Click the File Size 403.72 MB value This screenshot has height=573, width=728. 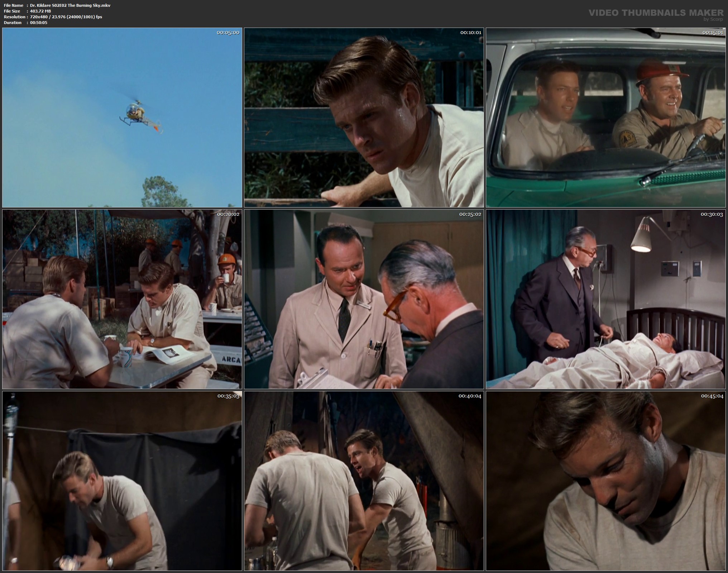(40, 11)
